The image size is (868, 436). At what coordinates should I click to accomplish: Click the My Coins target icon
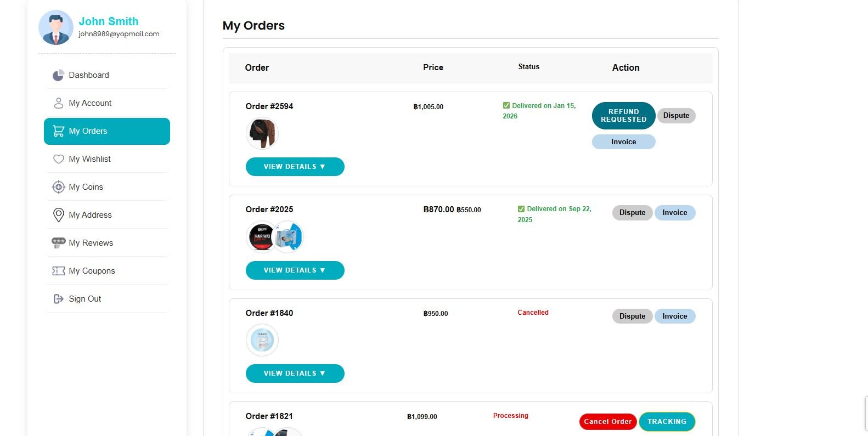pos(58,187)
